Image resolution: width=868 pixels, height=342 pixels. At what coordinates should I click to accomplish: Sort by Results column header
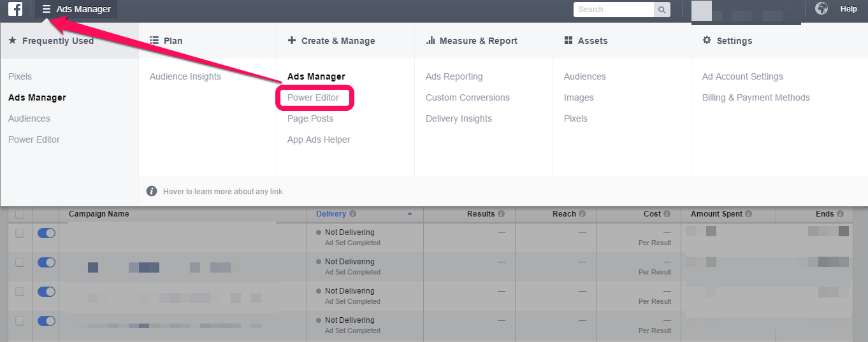[481, 214]
